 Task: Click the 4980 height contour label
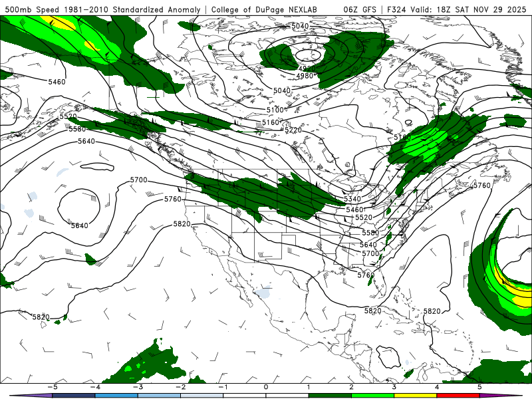[305, 76]
